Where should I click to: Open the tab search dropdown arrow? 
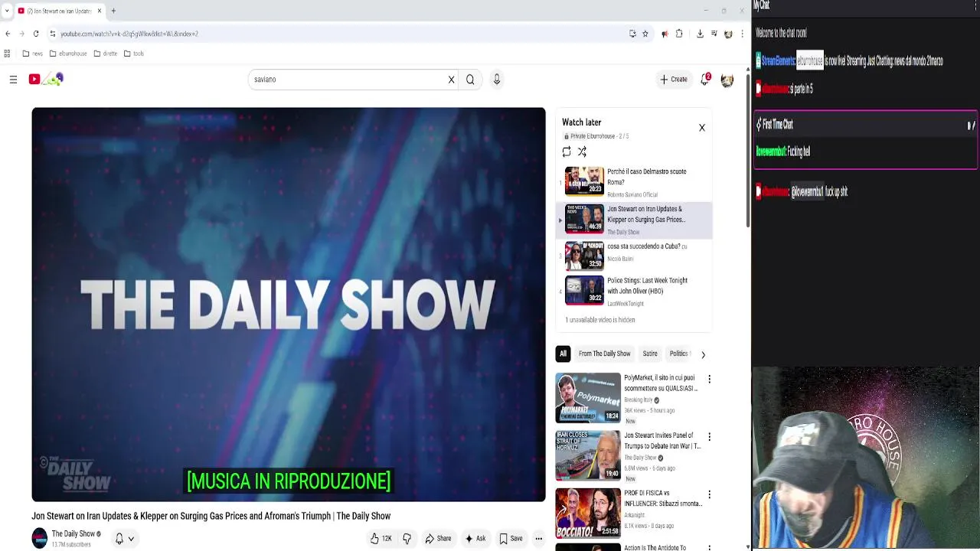[x=7, y=11]
